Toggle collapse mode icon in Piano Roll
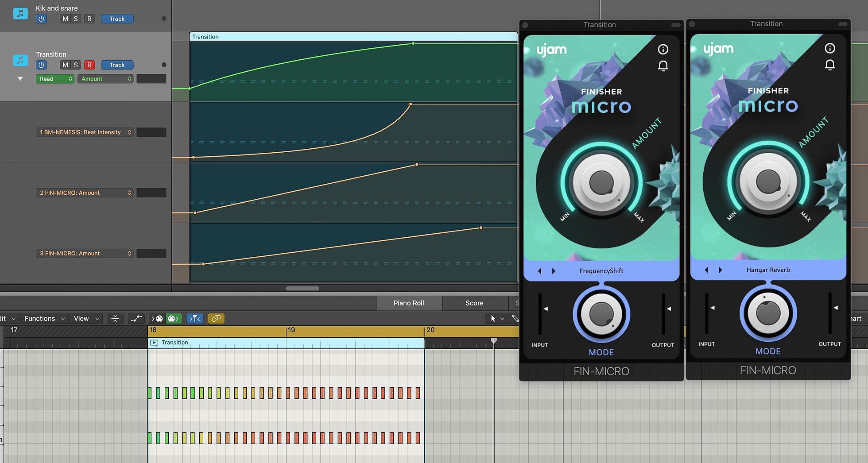 coord(115,318)
